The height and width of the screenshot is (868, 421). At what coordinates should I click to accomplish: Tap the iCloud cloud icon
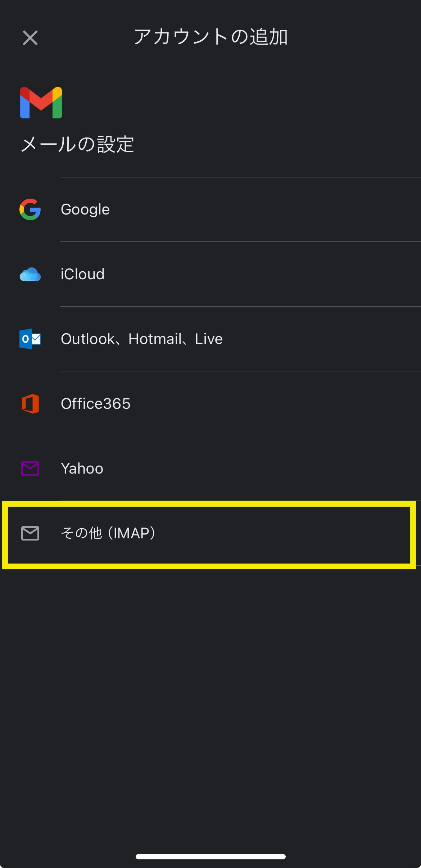[x=30, y=274]
